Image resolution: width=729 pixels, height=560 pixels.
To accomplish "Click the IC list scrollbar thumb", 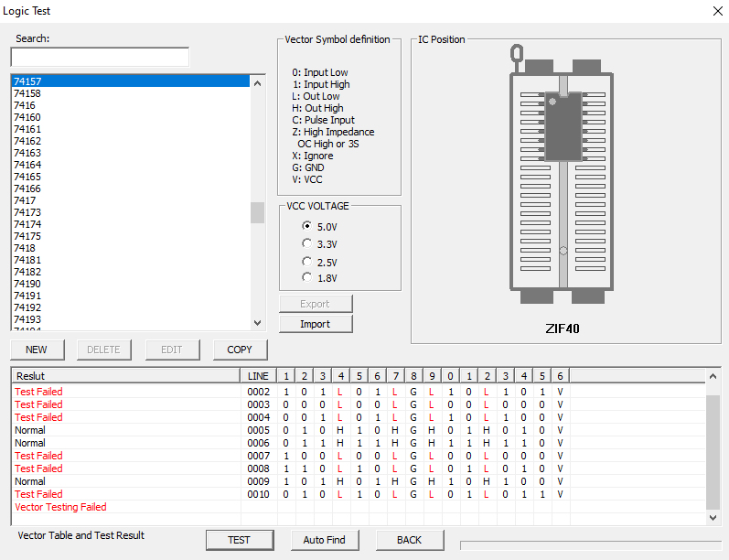I will 258,212.
